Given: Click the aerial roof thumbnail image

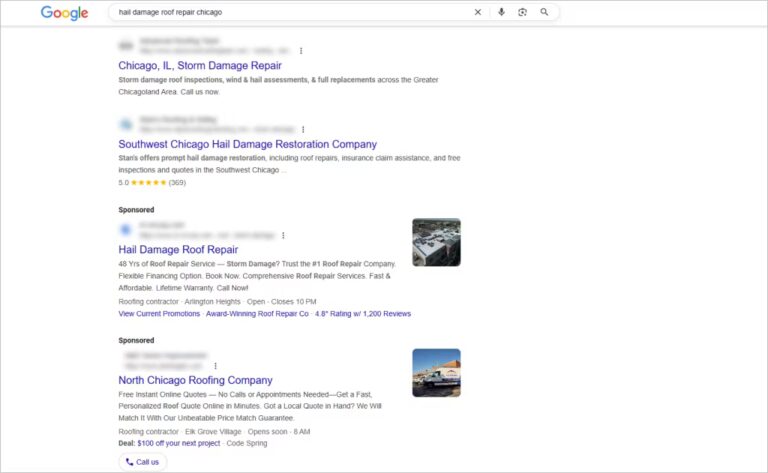Looking at the screenshot, I should 436,242.
